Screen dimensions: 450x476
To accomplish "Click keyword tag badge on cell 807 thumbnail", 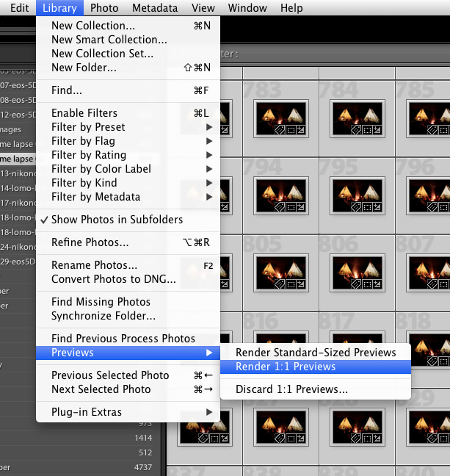I will pos(432,284).
